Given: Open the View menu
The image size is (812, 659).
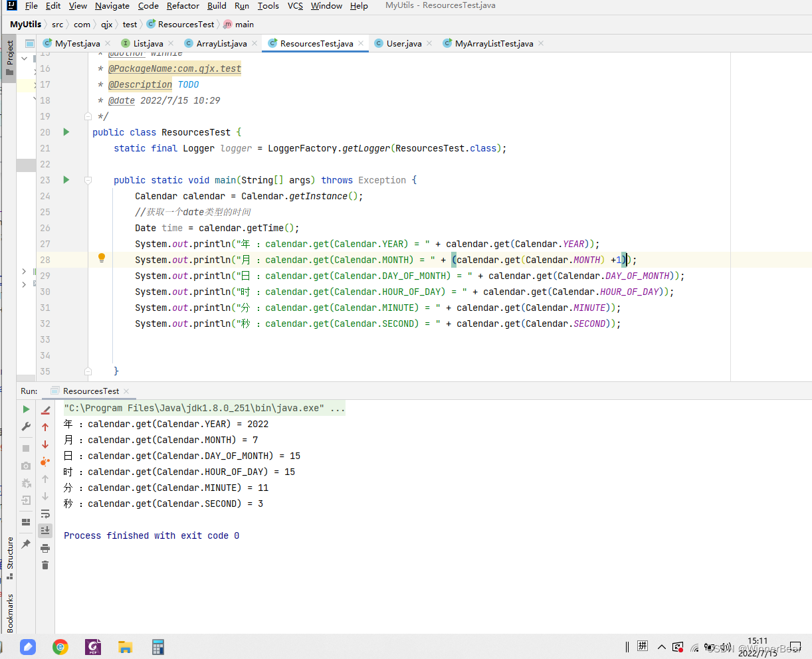Looking at the screenshot, I should tap(78, 6).
